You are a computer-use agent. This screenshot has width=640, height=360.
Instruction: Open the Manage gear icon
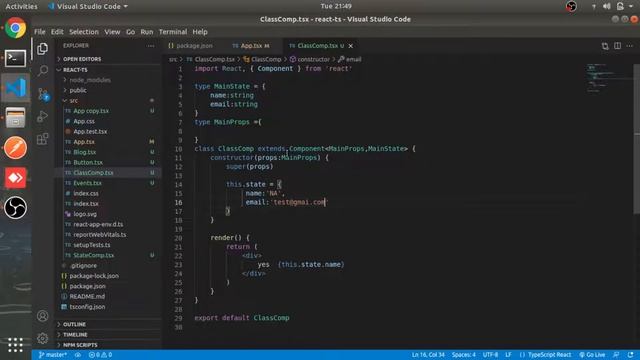[42, 338]
